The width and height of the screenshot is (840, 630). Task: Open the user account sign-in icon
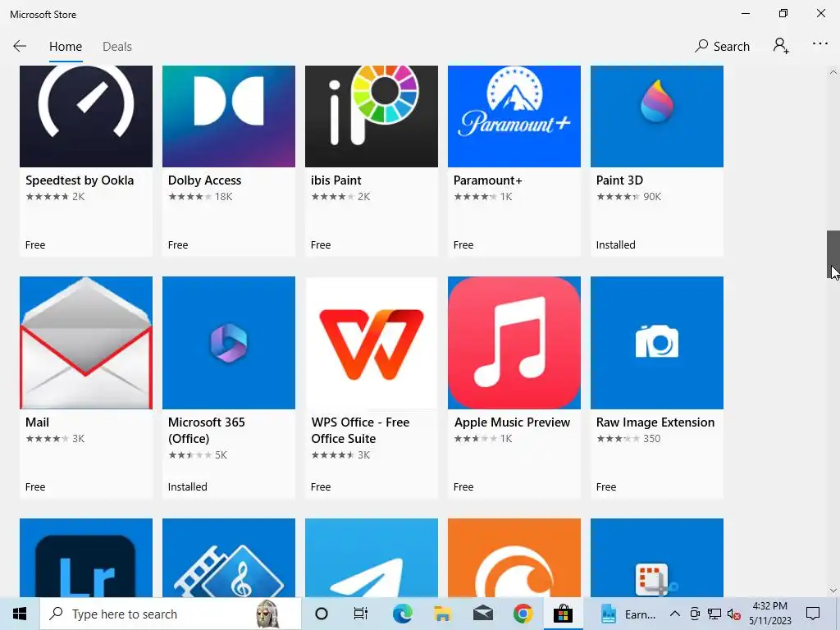(781, 46)
